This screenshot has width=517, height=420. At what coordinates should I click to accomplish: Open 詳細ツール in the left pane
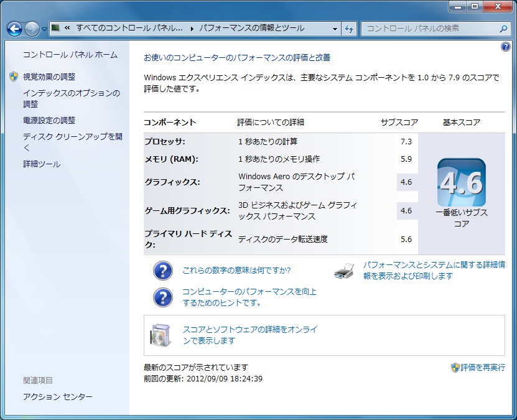(x=42, y=164)
